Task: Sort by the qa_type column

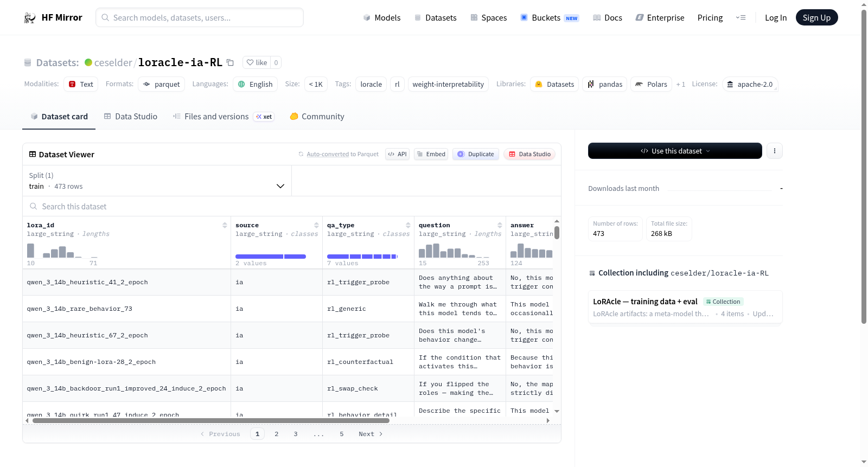Action: [408, 225]
